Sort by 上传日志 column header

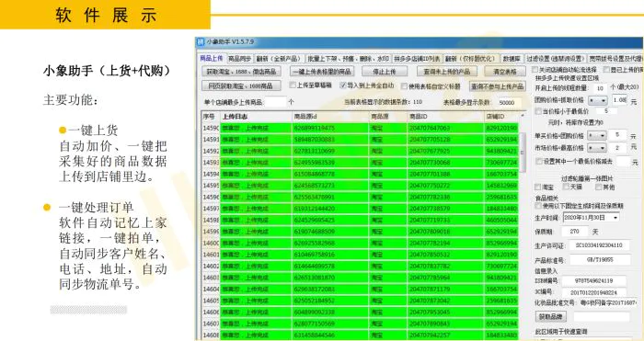(x=256, y=117)
